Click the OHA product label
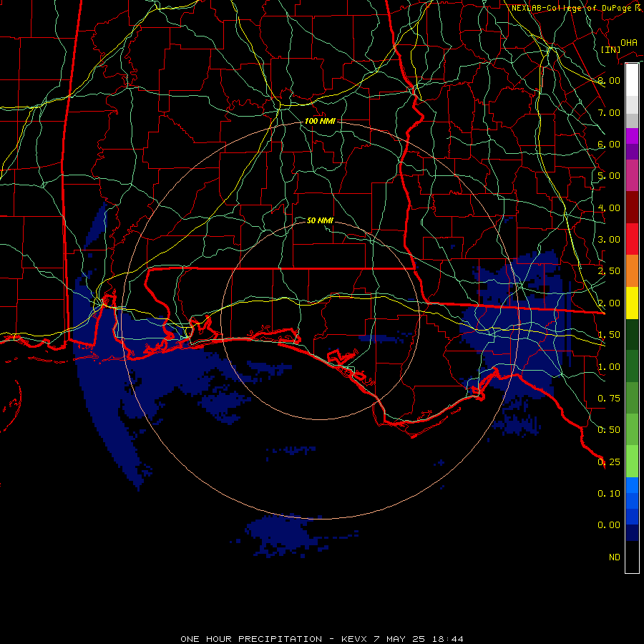Image resolution: width=644 pixels, height=644 pixels. click(x=629, y=43)
